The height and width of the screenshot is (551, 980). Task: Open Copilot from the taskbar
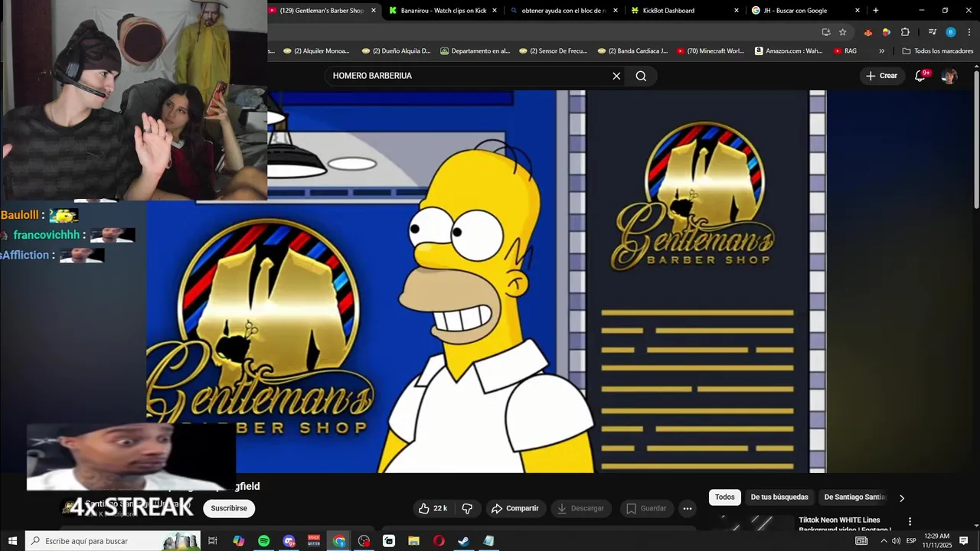pyautogui.click(x=239, y=541)
